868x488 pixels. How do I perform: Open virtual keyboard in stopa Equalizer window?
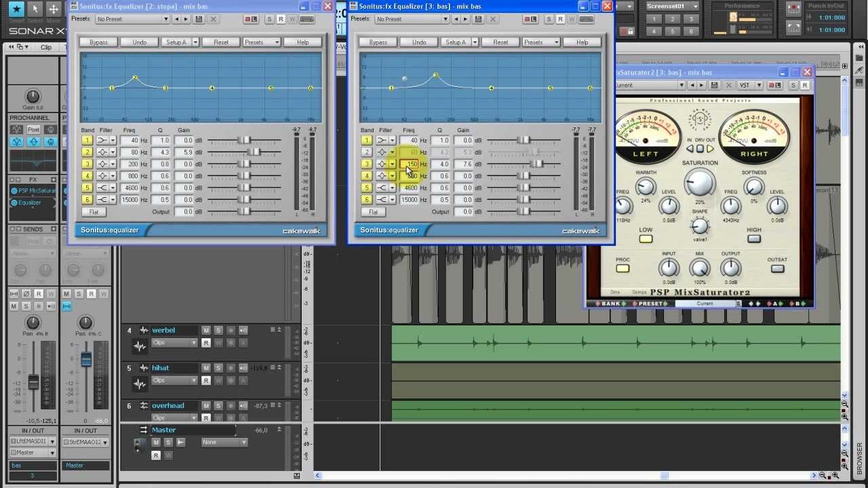307,19
